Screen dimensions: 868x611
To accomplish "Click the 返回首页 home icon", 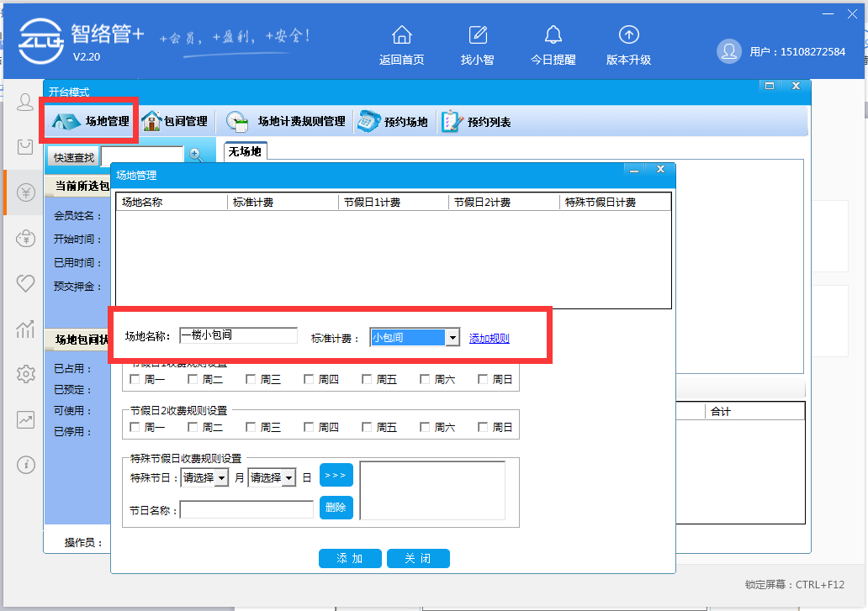I will coord(402,35).
